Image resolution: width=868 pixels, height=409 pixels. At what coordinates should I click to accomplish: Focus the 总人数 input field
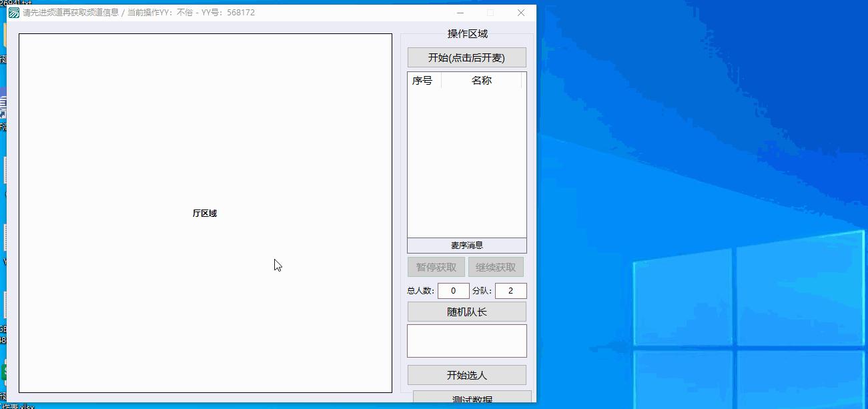pos(454,291)
